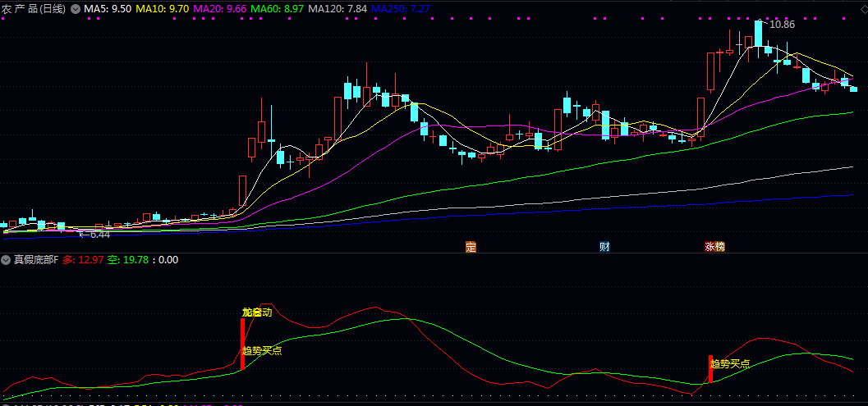
Task: Click the green 空: 19.78 indicator value
Action: point(128,260)
